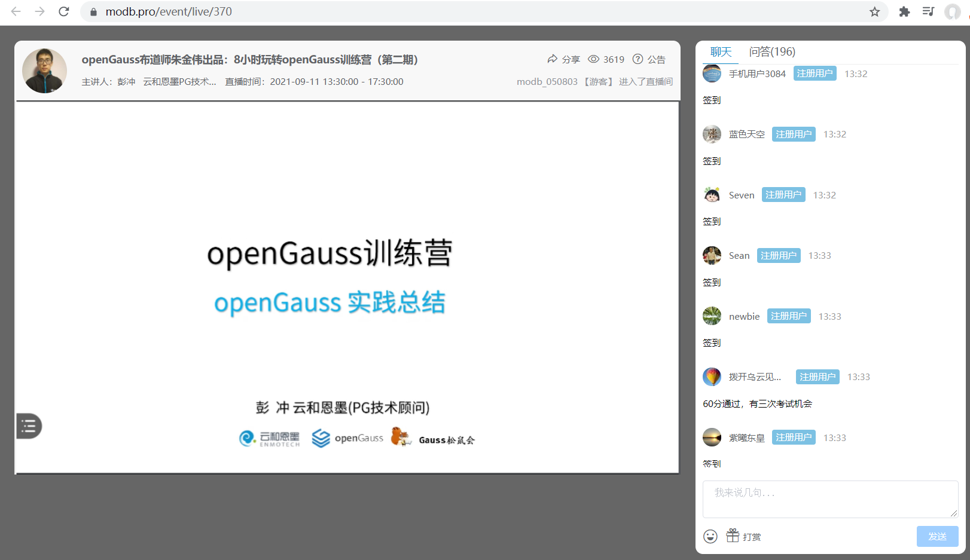Share this live stream via 分享
The width and height of the screenshot is (970, 560).
click(x=563, y=59)
